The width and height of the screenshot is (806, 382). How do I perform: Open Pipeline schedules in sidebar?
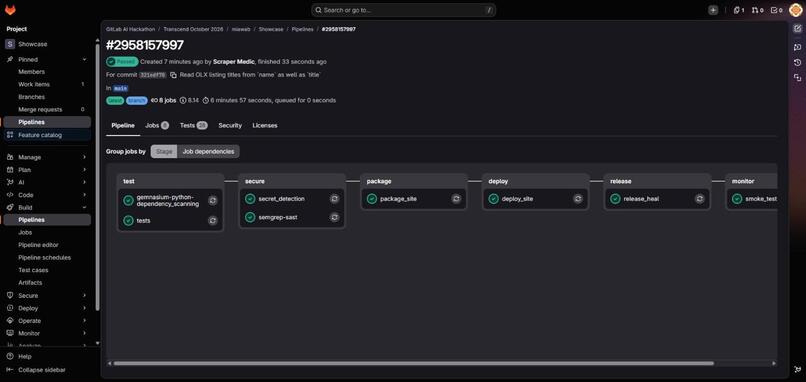click(47, 258)
